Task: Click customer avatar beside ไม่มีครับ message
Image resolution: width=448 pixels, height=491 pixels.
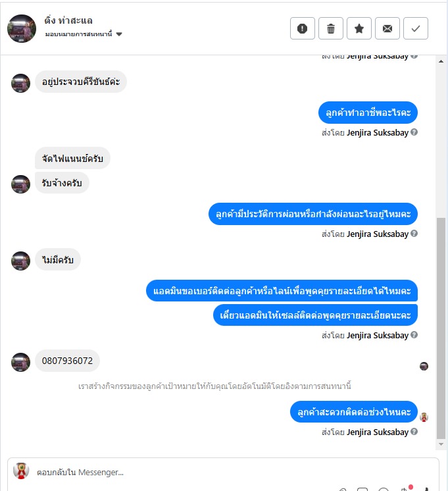Action: (20, 261)
